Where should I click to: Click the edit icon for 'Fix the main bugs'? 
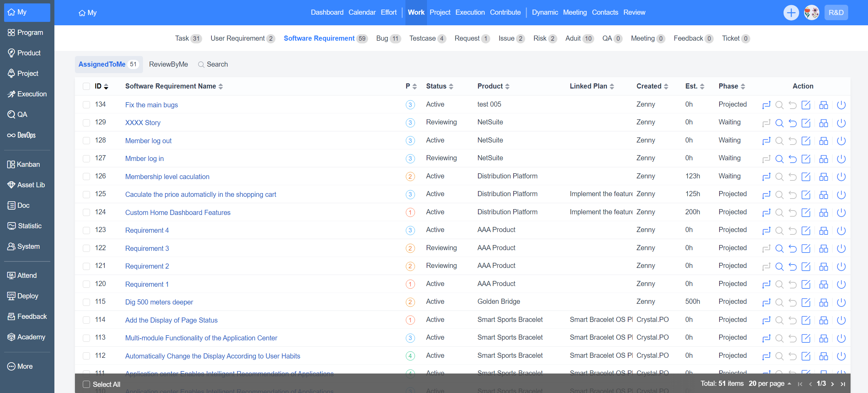click(x=806, y=105)
